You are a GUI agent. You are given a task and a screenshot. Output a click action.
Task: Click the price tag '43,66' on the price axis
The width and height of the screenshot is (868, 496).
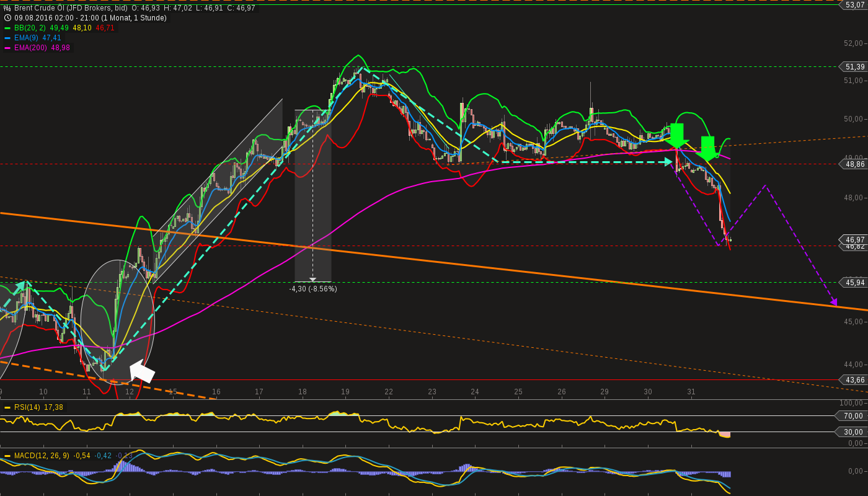tap(854, 379)
